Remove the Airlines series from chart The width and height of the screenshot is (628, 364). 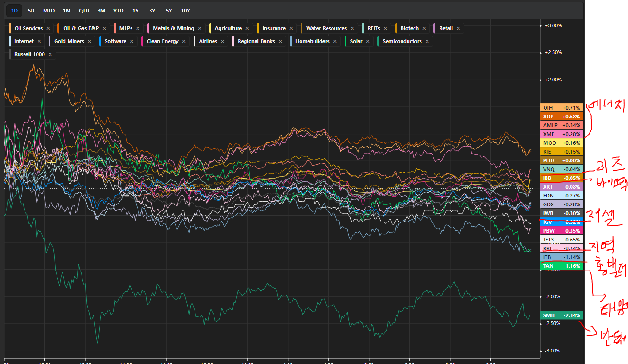pyautogui.click(x=222, y=41)
